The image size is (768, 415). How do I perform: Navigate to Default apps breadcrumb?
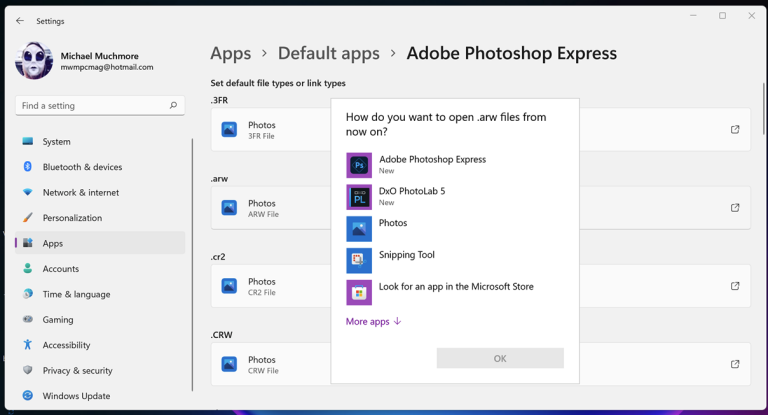click(329, 53)
